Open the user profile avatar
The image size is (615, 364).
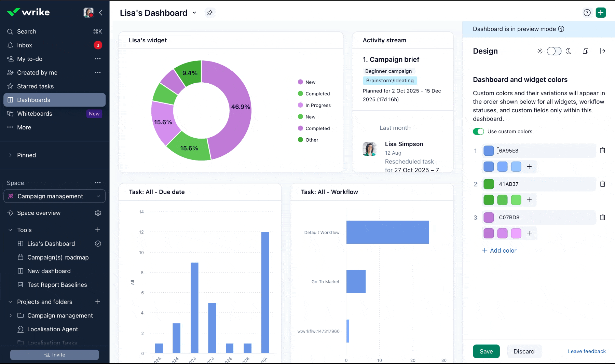[x=88, y=13]
